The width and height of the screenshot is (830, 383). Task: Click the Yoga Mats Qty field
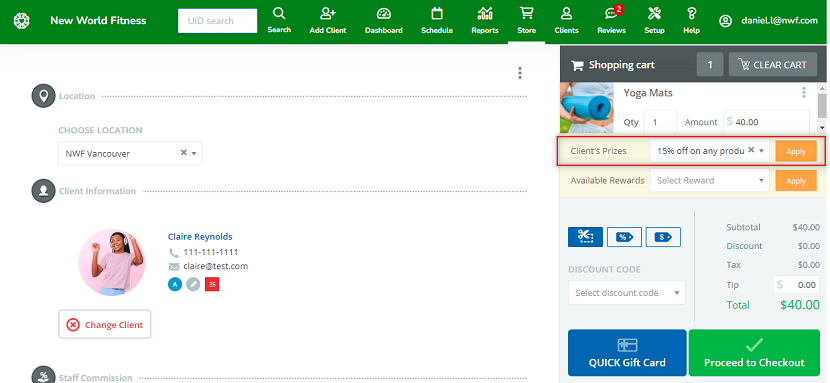[660, 122]
